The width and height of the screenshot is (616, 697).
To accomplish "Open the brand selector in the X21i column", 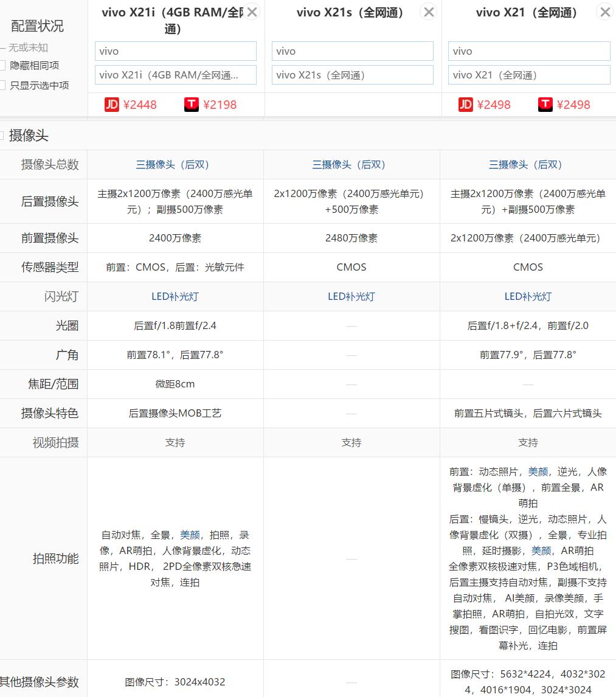I will tap(175, 51).
